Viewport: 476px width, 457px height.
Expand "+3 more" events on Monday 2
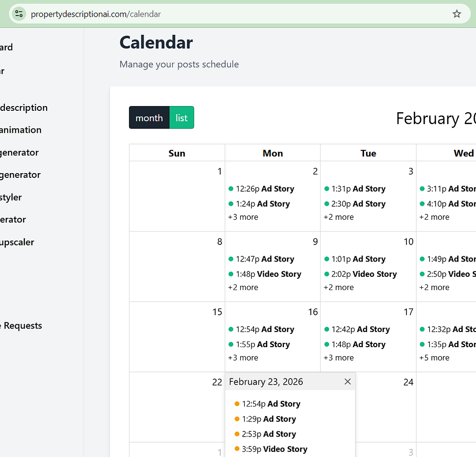tap(243, 217)
